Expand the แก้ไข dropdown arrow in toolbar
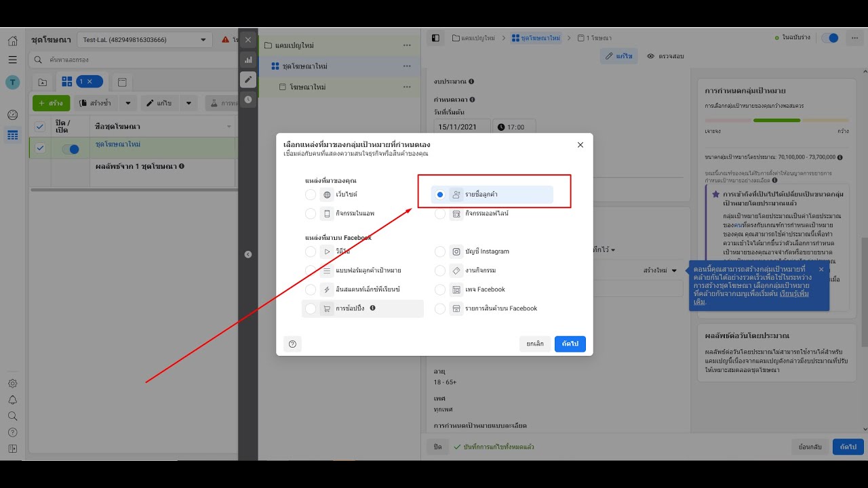 [189, 103]
